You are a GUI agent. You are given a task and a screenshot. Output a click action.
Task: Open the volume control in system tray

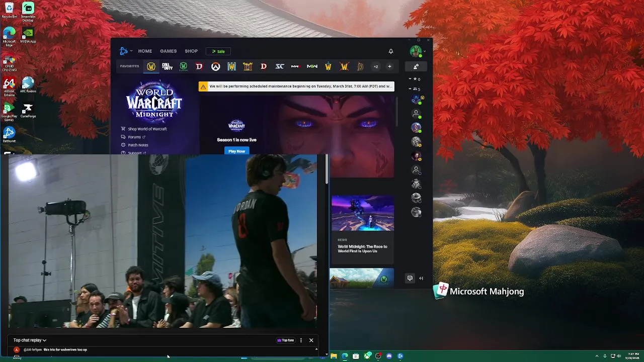618,356
